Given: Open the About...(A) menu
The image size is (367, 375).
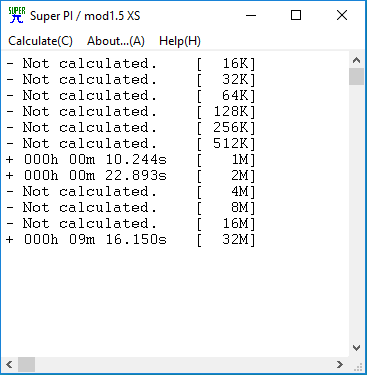Looking at the screenshot, I should (116, 41).
